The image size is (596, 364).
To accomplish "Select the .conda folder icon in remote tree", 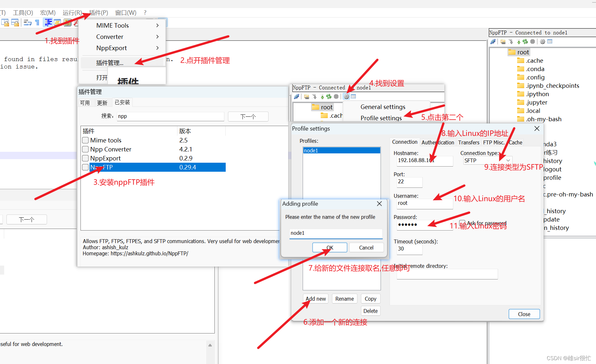I will (521, 69).
